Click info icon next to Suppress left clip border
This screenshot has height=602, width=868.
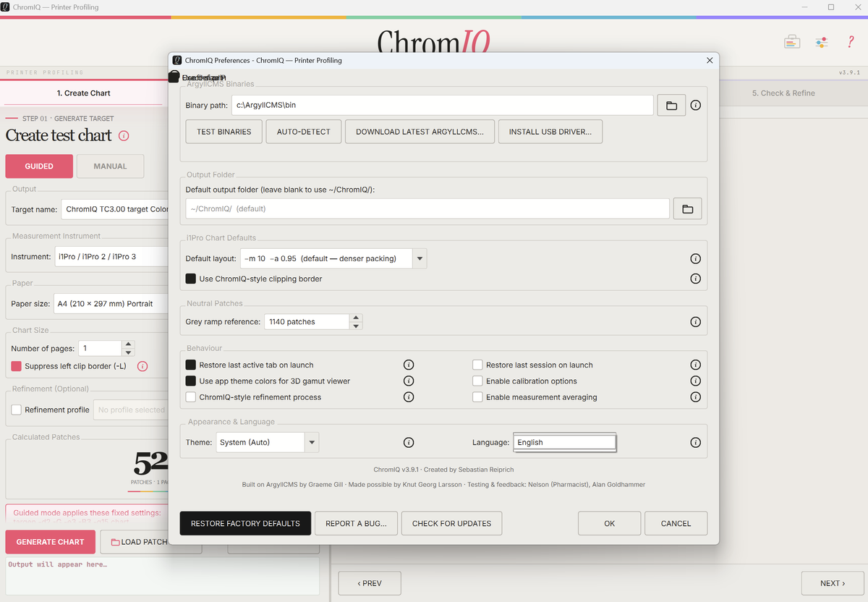tap(142, 366)
